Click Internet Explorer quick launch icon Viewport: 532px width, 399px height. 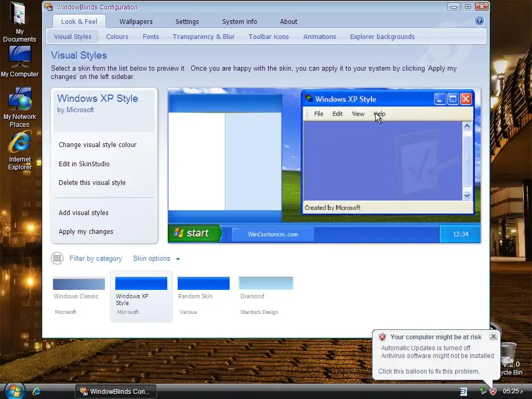click(x=36, y=392)
